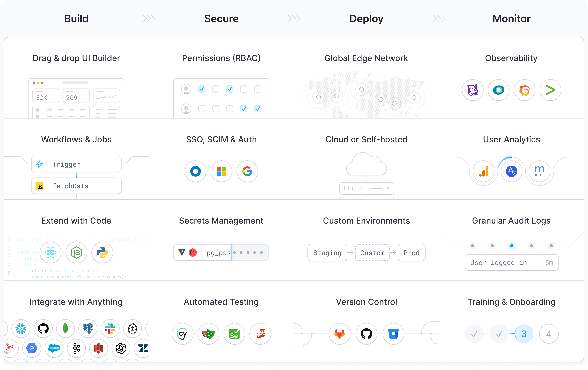Image resolution: width=588 pixels, height=370 pixels.
Task: Open the dashed Custom environment box
Action: [x=372, y=253]
